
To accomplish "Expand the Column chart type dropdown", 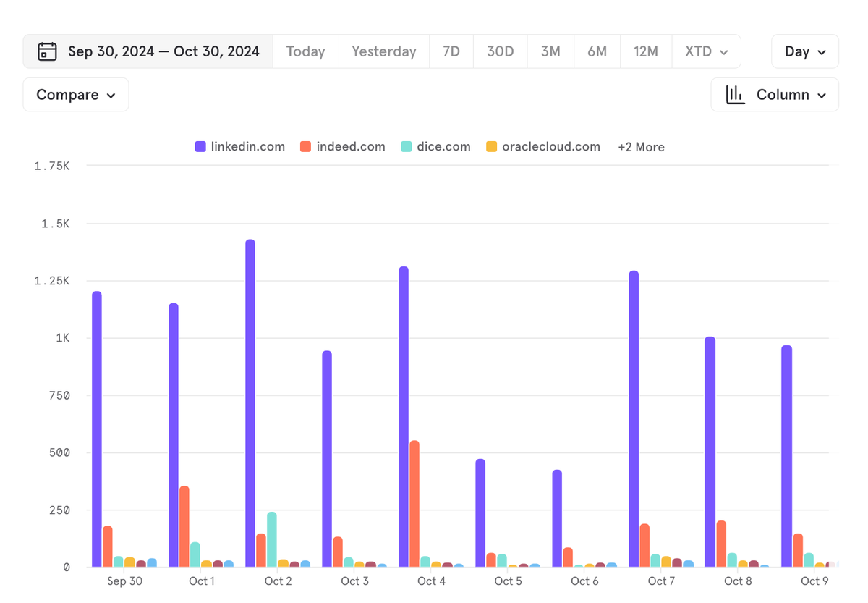I will 775,95.
